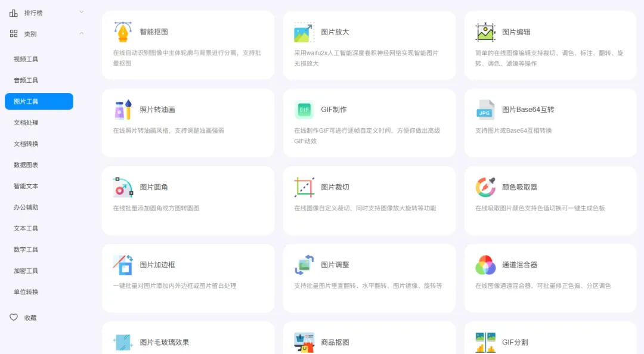The image size is (644, 354).
Task: Open 通道混合器 title
Action: (x=519, y=265)
